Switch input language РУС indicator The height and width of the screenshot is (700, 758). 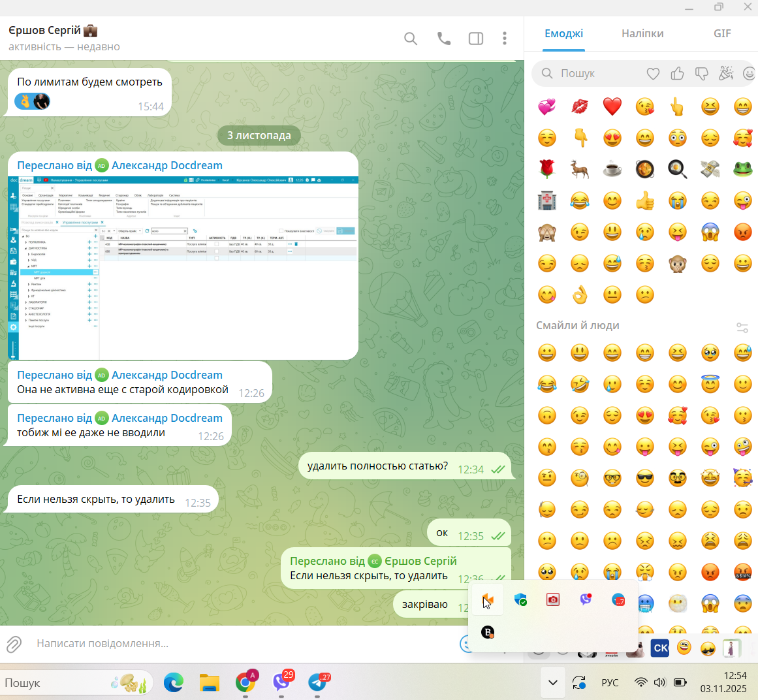coord(610,682)
